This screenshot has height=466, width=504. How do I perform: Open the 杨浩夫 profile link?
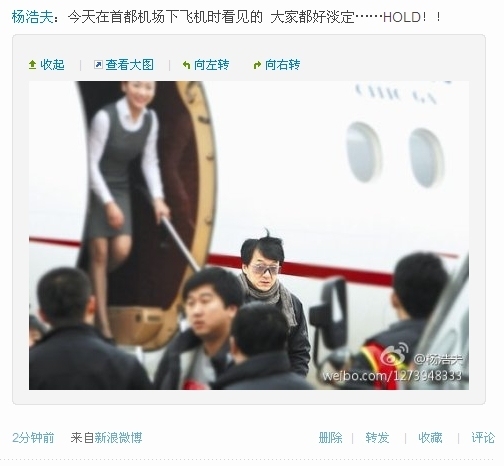(32, 17)
